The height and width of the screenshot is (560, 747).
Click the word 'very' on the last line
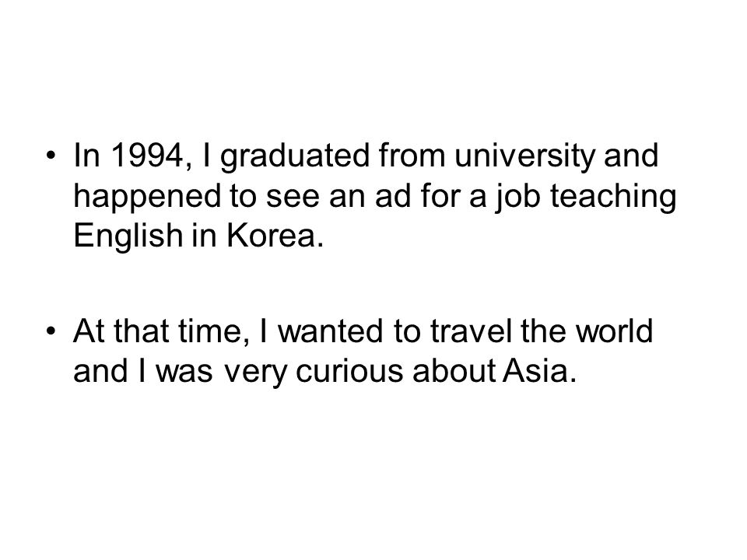(255, 374)
